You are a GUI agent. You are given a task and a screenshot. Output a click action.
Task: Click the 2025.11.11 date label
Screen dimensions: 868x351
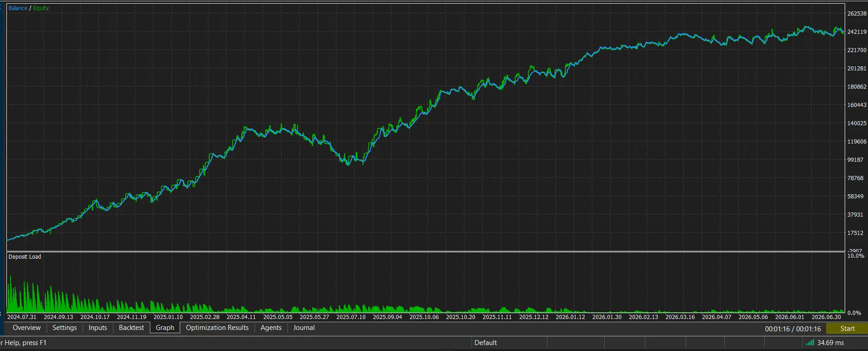[x=497, y=317]
